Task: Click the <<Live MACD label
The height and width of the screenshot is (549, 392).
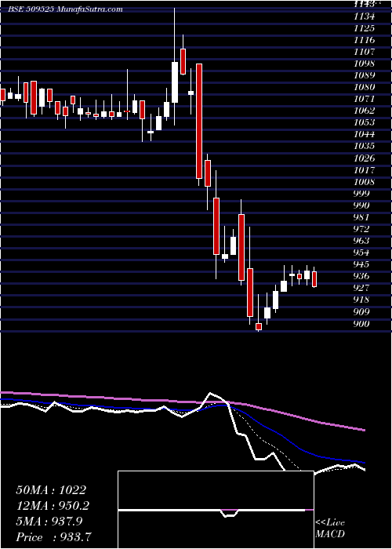Action: tap(330, 529)
